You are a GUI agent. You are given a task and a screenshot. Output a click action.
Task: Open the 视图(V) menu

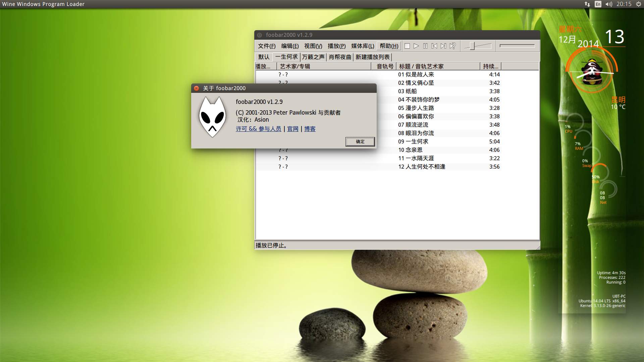point(313,46)
